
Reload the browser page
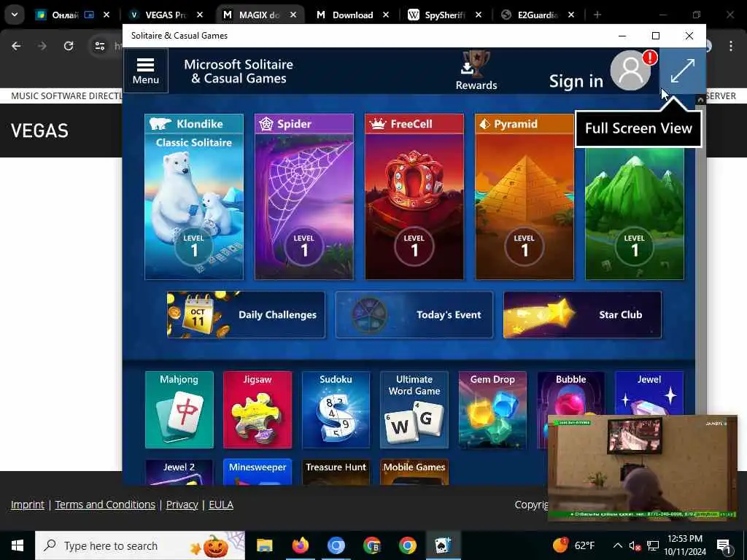pyautogui.click(x=69, y=46)
